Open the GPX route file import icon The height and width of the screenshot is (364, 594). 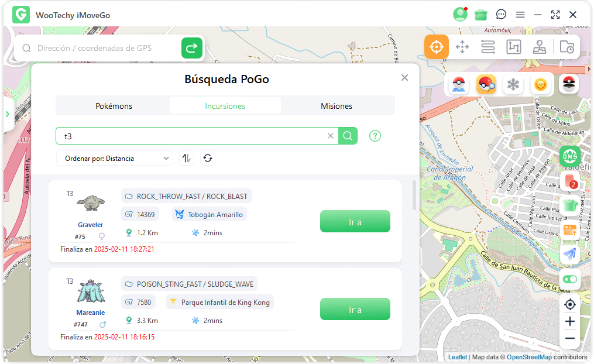coord(566,47)
